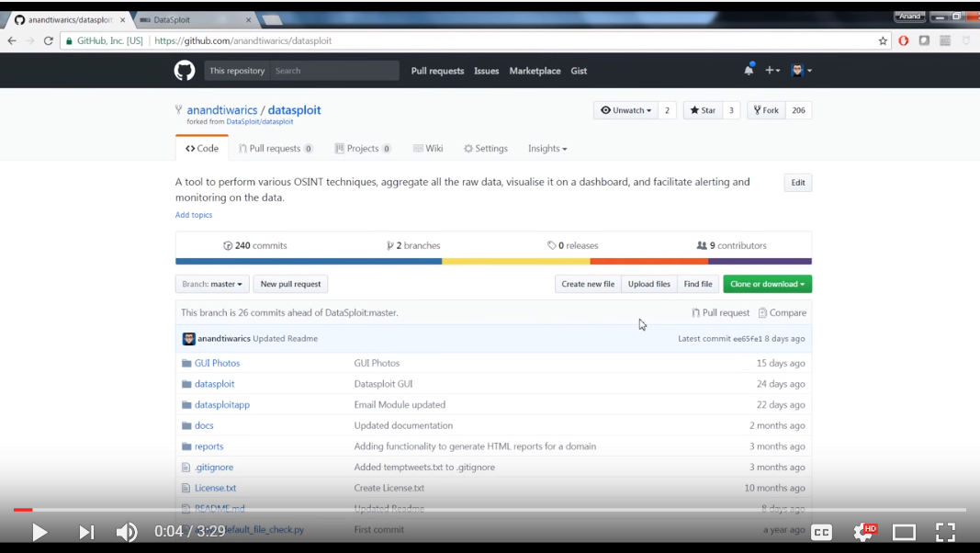Click the committer avatar beside anandtiwarics

tap(189, 339)
